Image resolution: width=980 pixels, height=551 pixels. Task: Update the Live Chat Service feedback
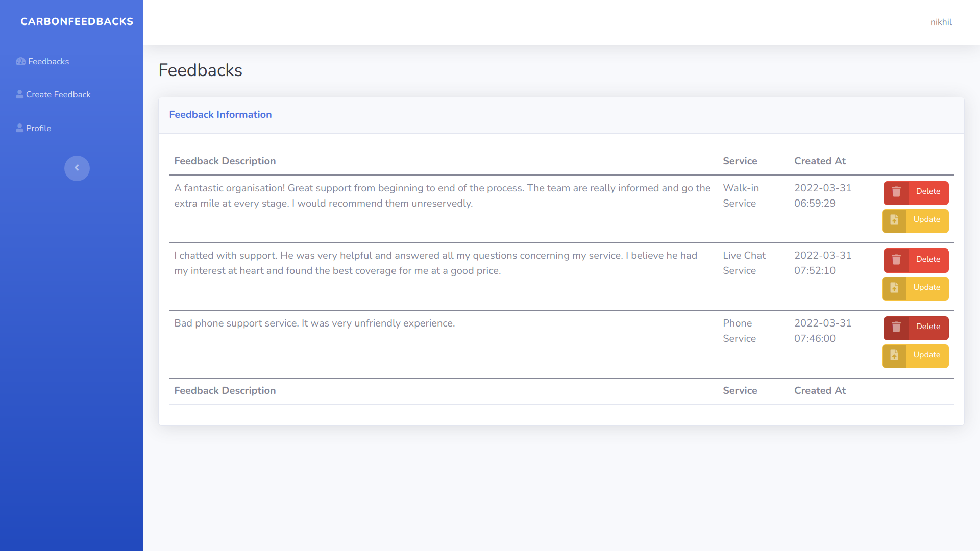click(x=926, y=288)
